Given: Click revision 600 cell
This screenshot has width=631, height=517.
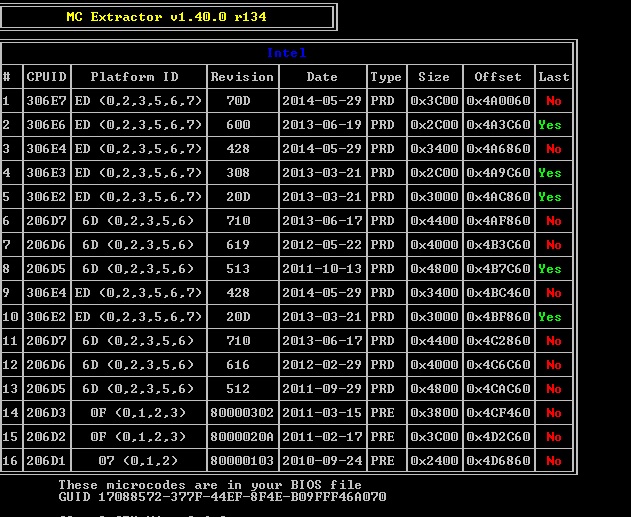Looking at the screenshot, I should click(238, 125).
